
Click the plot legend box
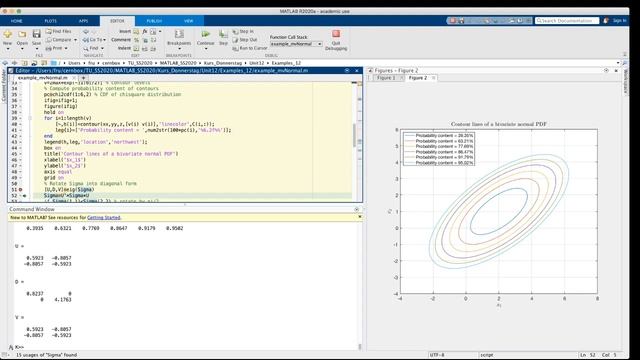439,149
